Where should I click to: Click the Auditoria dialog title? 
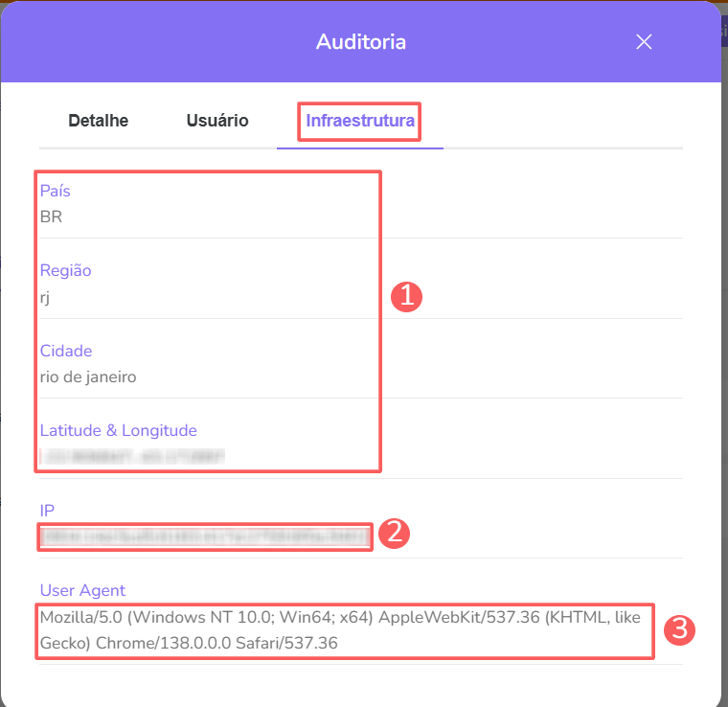pos(361,42)
